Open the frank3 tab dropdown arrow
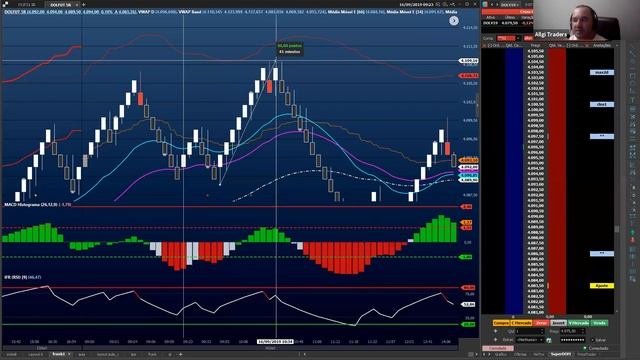Image resolution: width=640 pixels, height=360 pixels. (69, 354)
